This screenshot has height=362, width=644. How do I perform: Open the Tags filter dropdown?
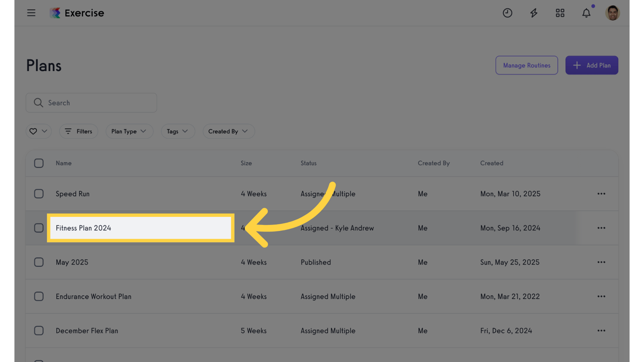coord(177,132)
